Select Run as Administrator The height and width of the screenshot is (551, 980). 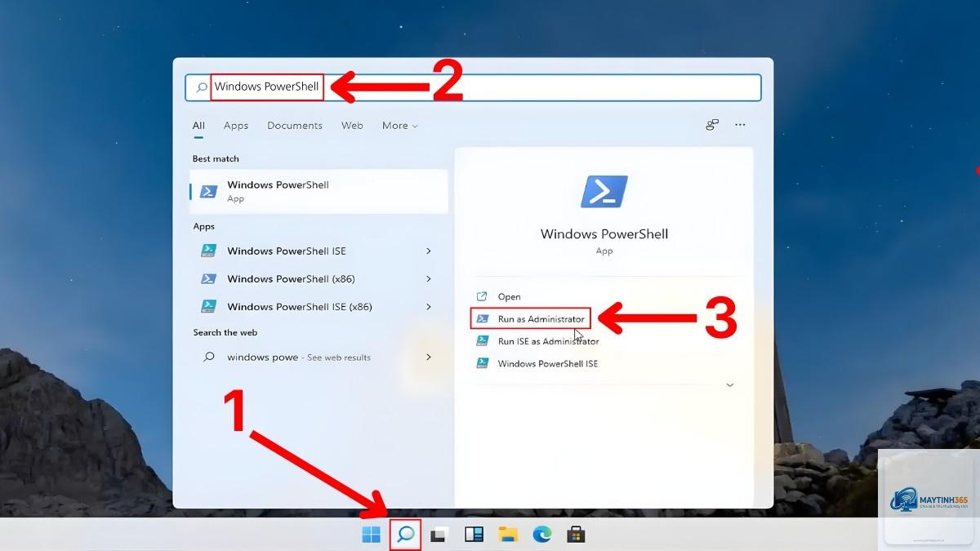(x=541, y=318)
